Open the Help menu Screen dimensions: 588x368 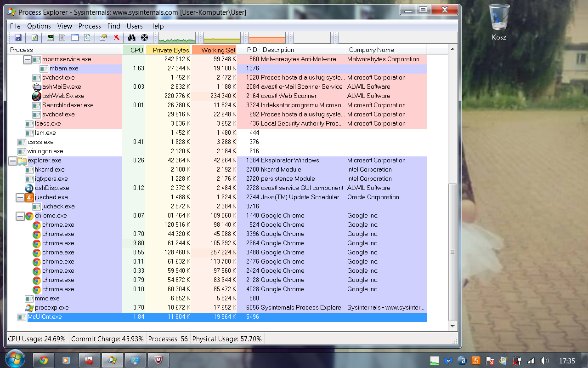point(156,26)
